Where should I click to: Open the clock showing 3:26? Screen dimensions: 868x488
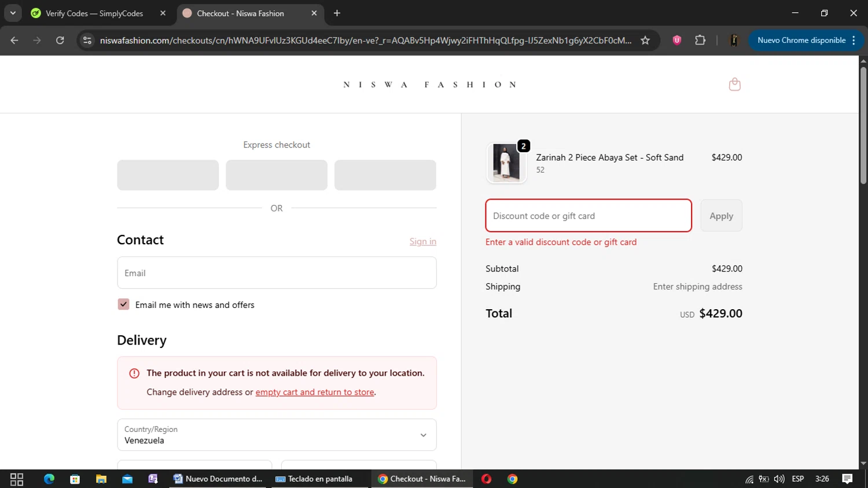pos(822,479)
